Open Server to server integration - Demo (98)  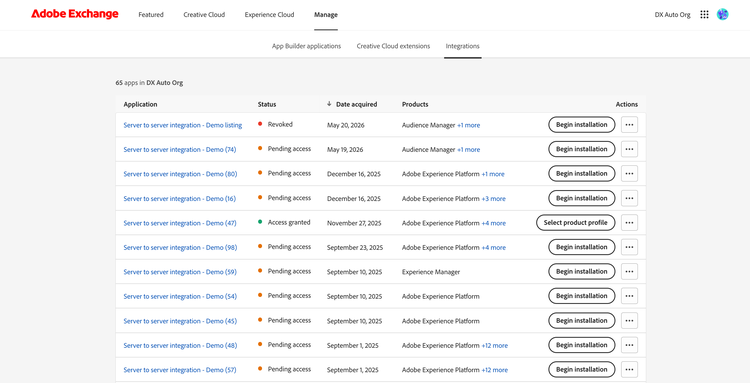tap(180, 248)
